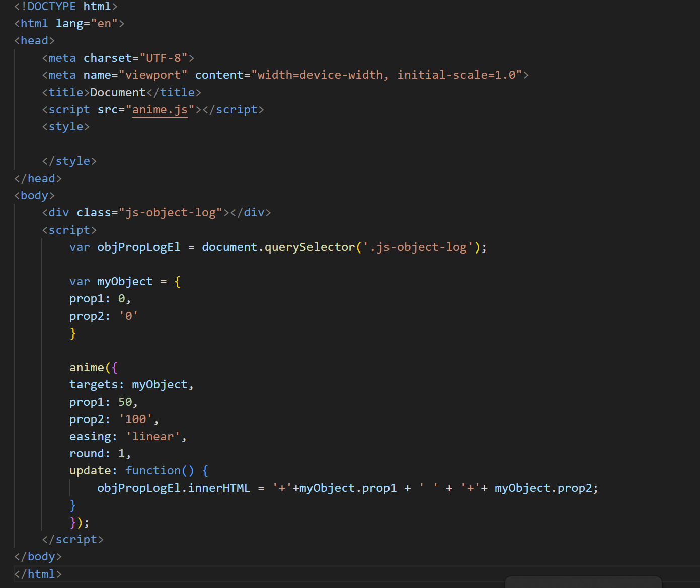Image resolution: width=700 pixels, height=588 pixels.
Task: Click the opening script tag inside body
Action: pyautogui.click(x=69, y=230)
